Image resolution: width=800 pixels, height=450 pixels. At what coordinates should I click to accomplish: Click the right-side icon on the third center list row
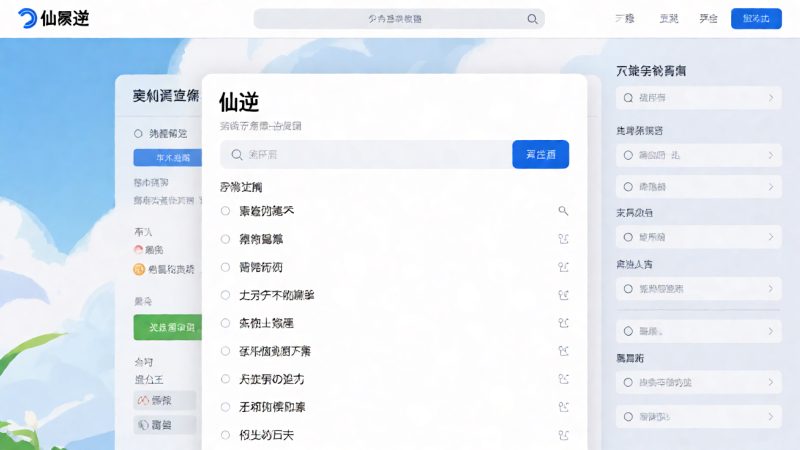coord(563,267)
